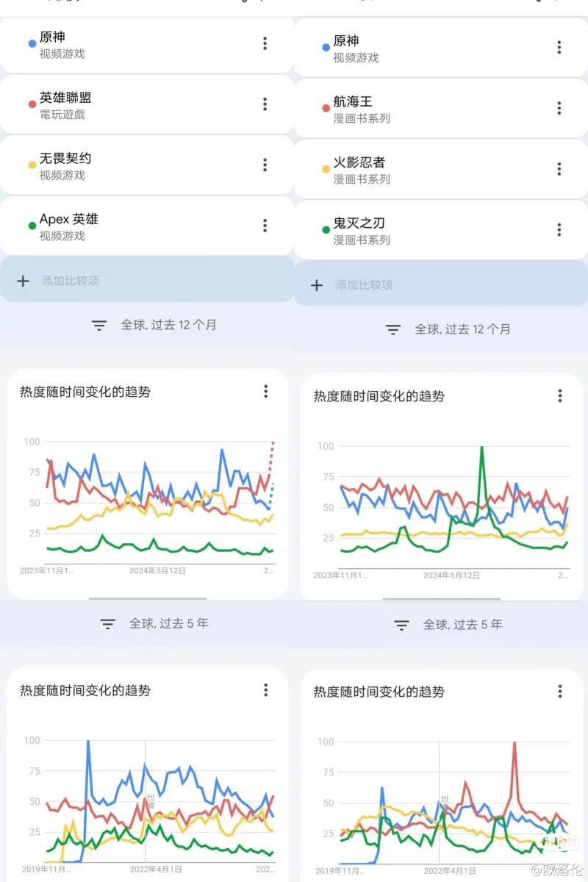588x882 pixels.
Task: Open three-dot menu for 鬼灭之刃 term
Action: tap(559, 230)
